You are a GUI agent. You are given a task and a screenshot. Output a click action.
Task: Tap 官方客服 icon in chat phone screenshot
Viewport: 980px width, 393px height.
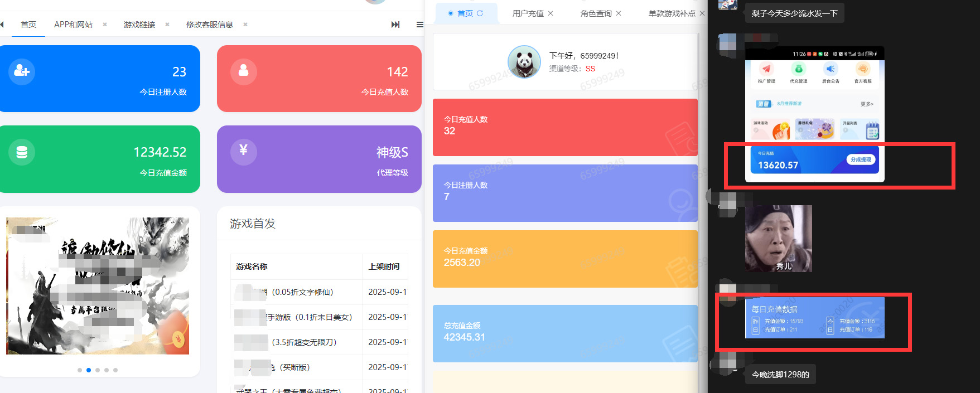point(863,69)
